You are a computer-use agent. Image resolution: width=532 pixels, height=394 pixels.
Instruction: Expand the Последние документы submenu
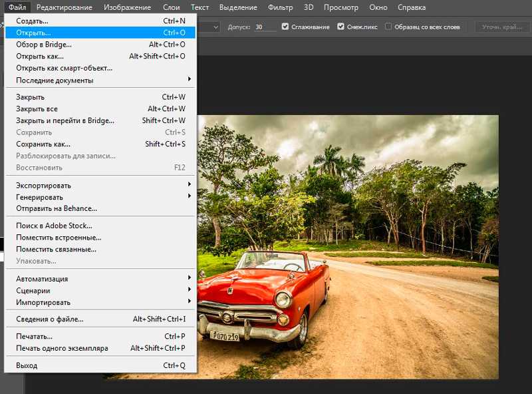[100, 80]
